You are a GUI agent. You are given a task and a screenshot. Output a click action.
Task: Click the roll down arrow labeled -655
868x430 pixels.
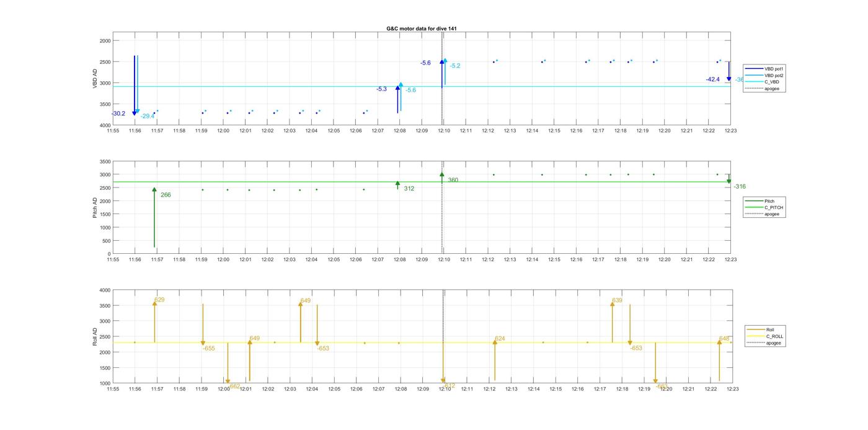click(203, 325)
